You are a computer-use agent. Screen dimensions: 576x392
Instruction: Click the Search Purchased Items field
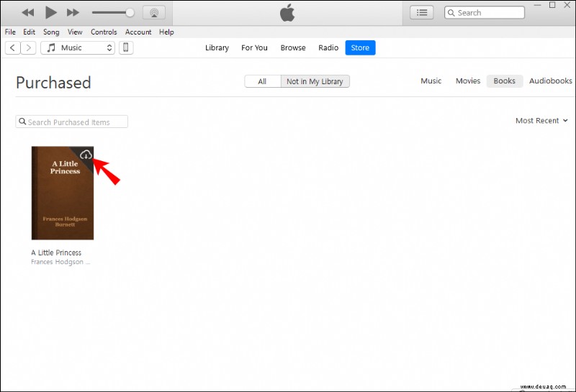71,122
